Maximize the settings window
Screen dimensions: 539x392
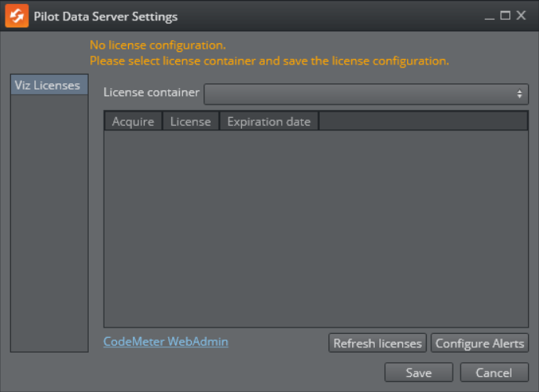(x=505, y=16)
